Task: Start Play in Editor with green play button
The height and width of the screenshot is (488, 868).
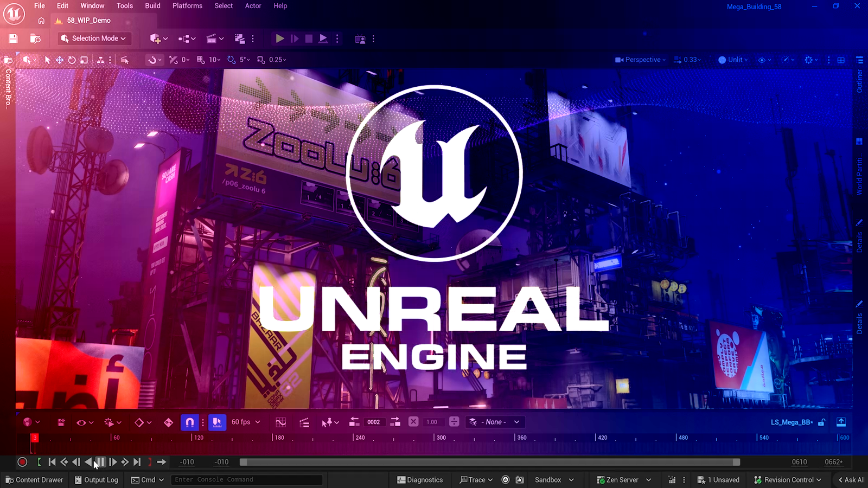Action: 279,38
